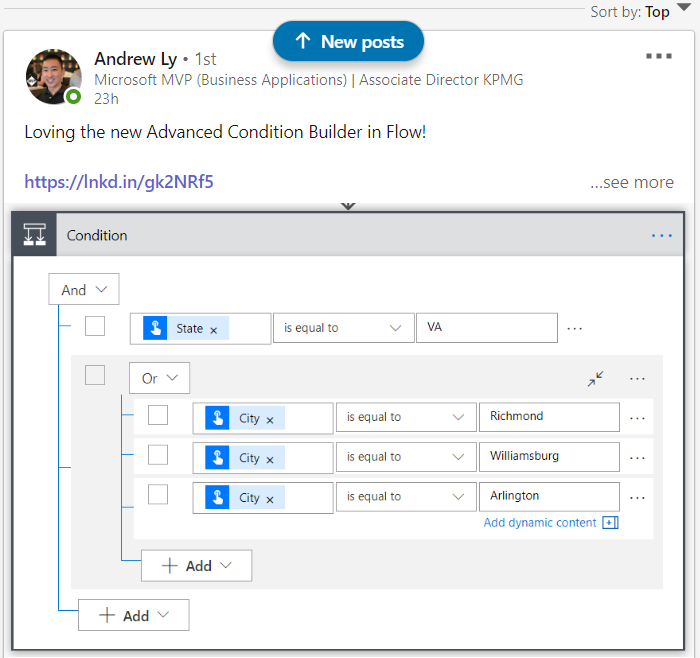Open the Or group ellipsis menu
The height and width of the screenshot is (658, 700).
(637, 379)
